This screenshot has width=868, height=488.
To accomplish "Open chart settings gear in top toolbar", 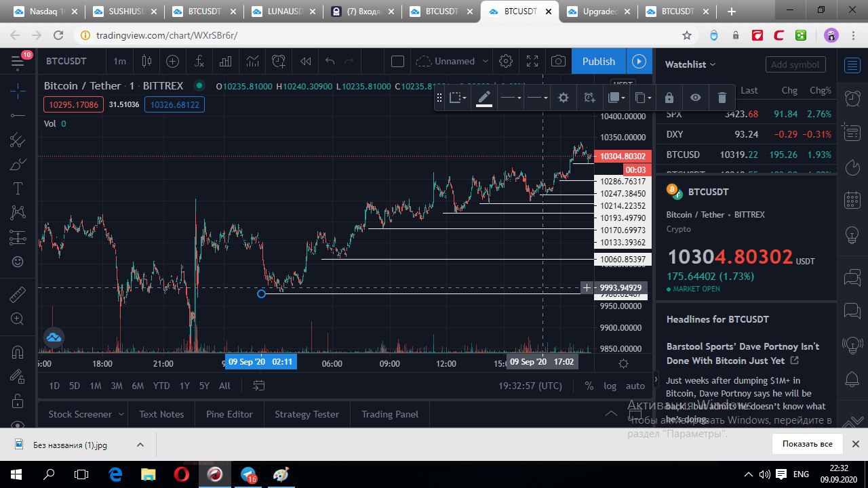I will click(506, 62).
